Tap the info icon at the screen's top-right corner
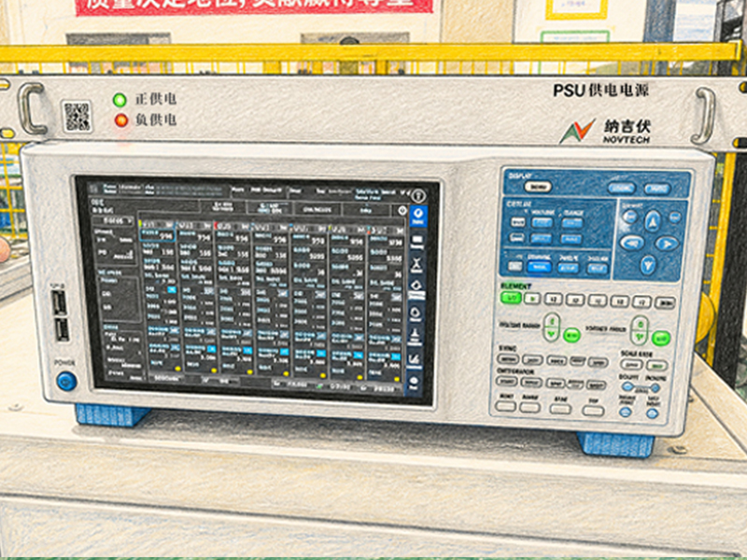The width and height of the screenshot is (747, 560). [418, 196]
